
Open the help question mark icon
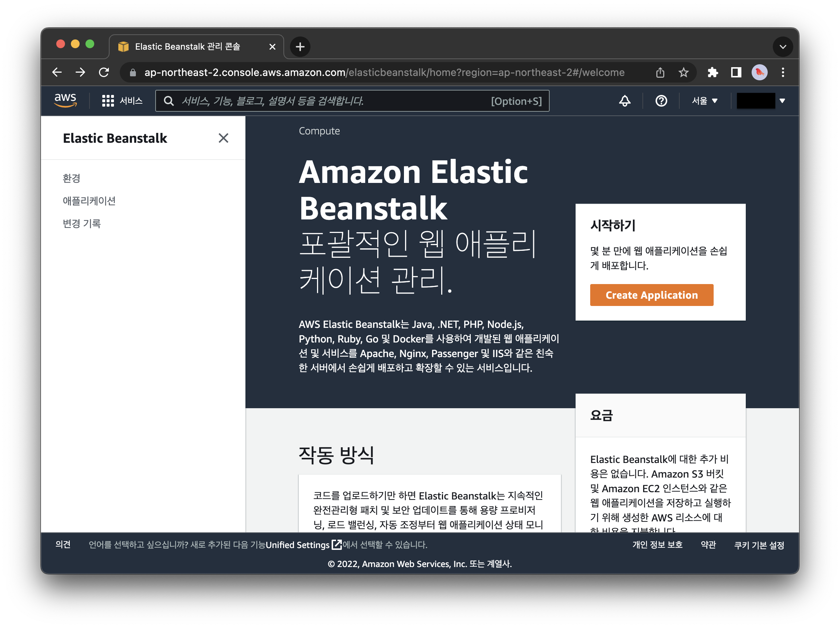click(x=661, y=101)
